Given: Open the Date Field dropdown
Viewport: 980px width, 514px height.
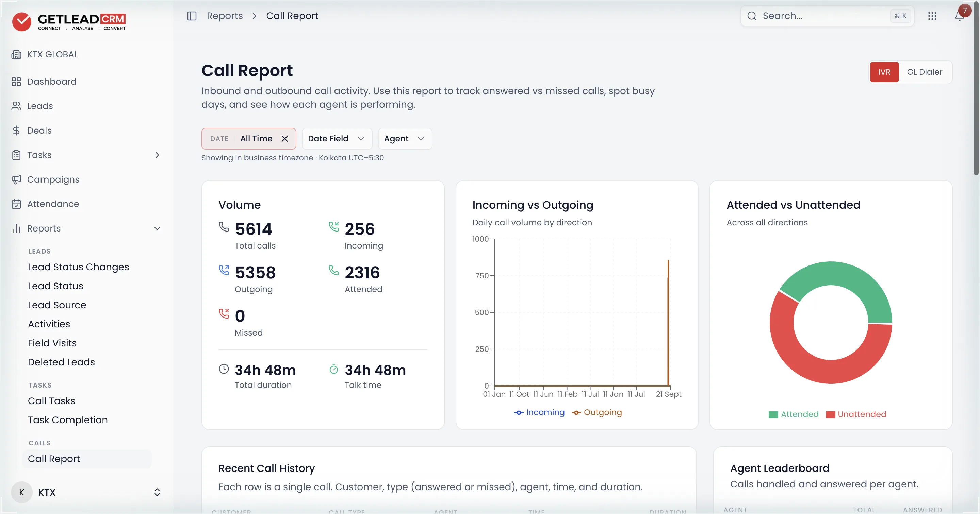Looking at the screenshot, I should (337, 139).
